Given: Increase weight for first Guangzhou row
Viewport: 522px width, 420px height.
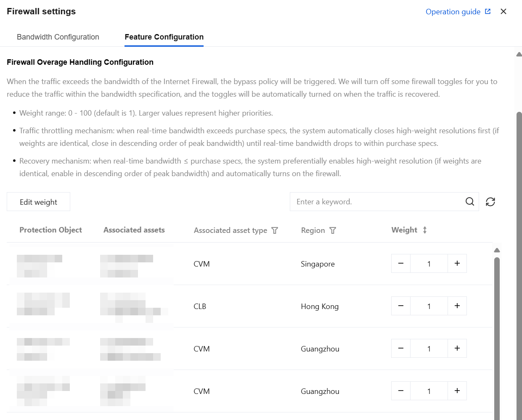Looking at the screenshot, I should point(457,349).
